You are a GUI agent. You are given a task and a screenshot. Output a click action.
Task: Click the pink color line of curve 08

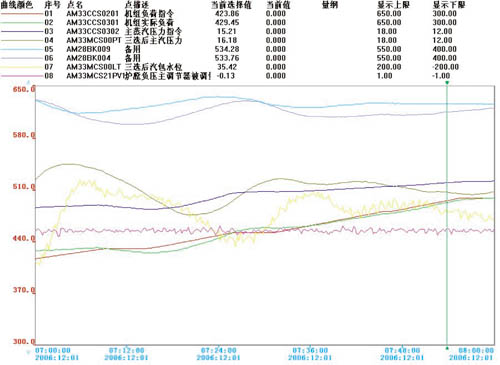point(22,76)
